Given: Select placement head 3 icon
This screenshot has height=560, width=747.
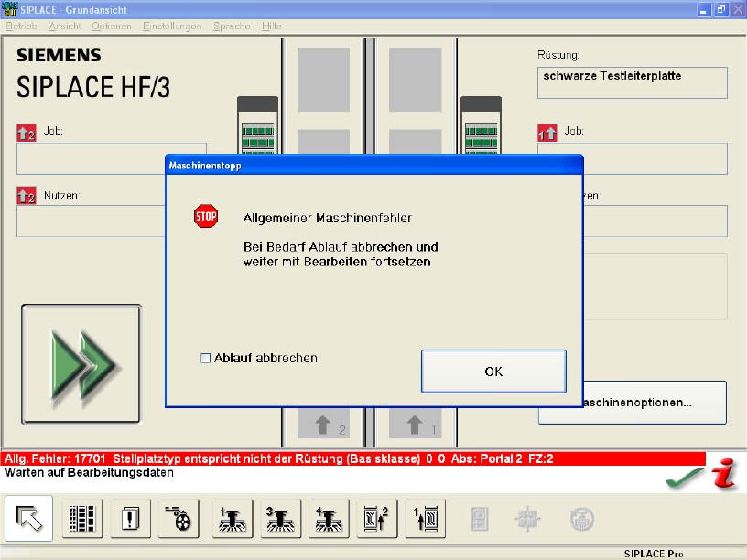Looking at the screenshot, I should click(x=280, y=518).
